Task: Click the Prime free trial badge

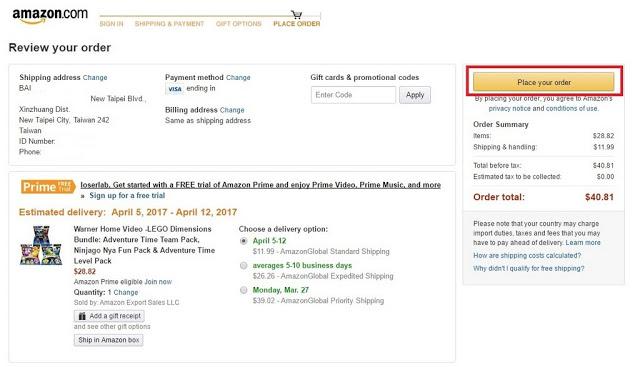Action: pyautogui.click(x=48, y=187)
